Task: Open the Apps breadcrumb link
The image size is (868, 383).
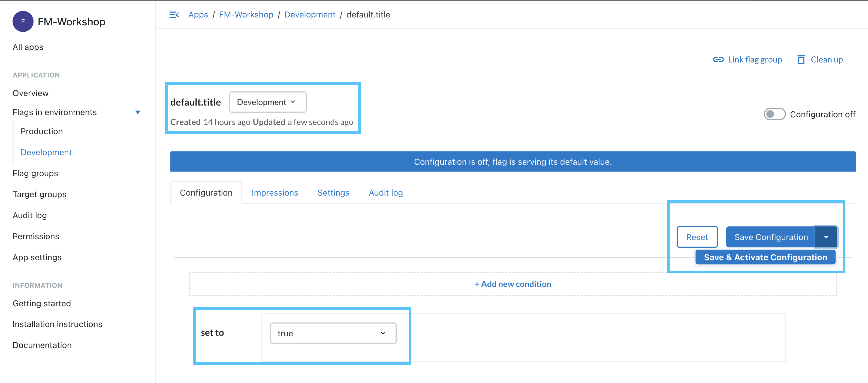Action: (x=198, y=15)
